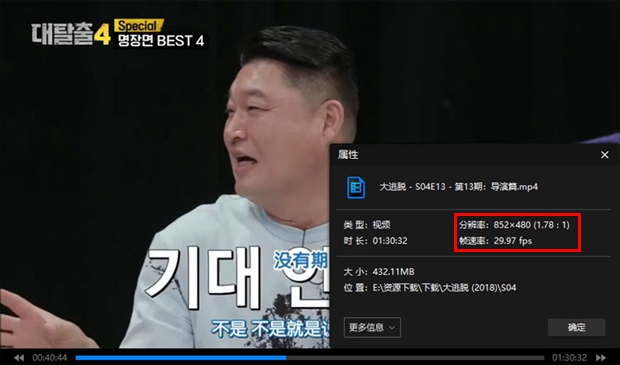
Task: Click the video file icon in properties dialog
Action: pos(356,187)
